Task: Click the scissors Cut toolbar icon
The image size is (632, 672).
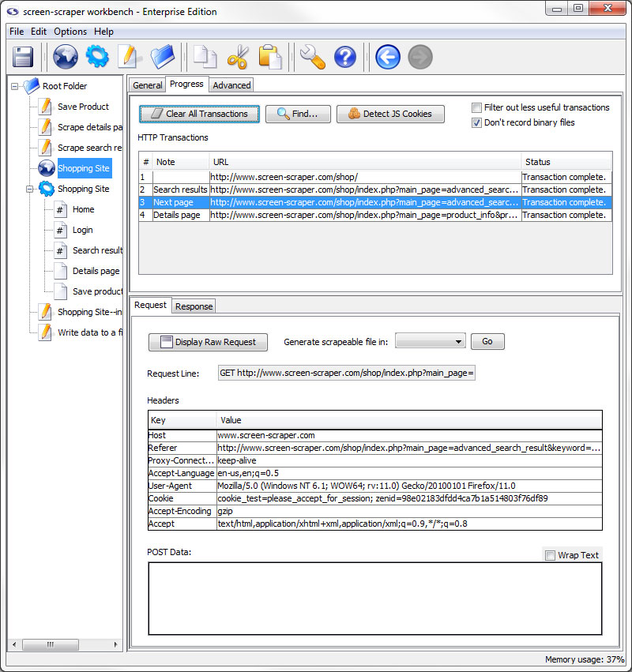Action: (238, 57)
